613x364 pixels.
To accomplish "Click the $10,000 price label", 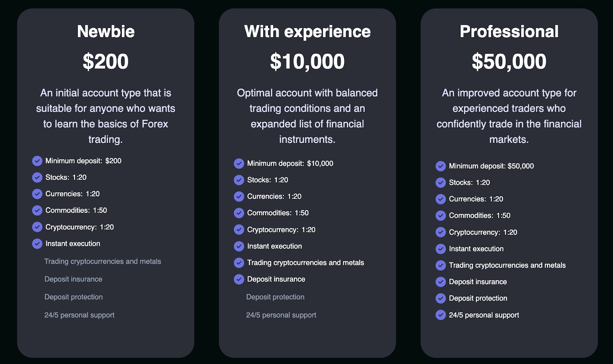I will point(307,61).
